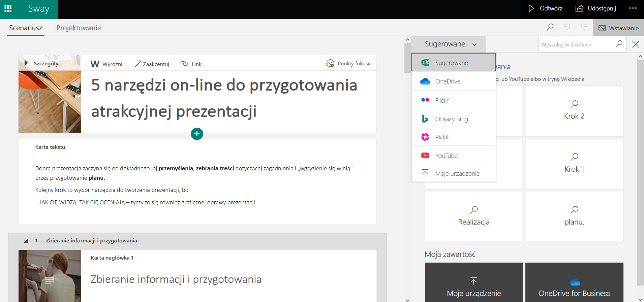644x302 pixels.
Task: Open the more options ellipsis menu
Action: [x=633, y=8]
